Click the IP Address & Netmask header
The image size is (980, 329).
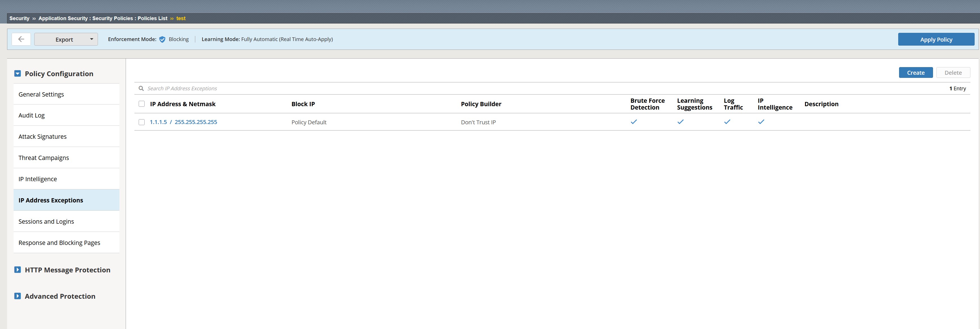183,104
